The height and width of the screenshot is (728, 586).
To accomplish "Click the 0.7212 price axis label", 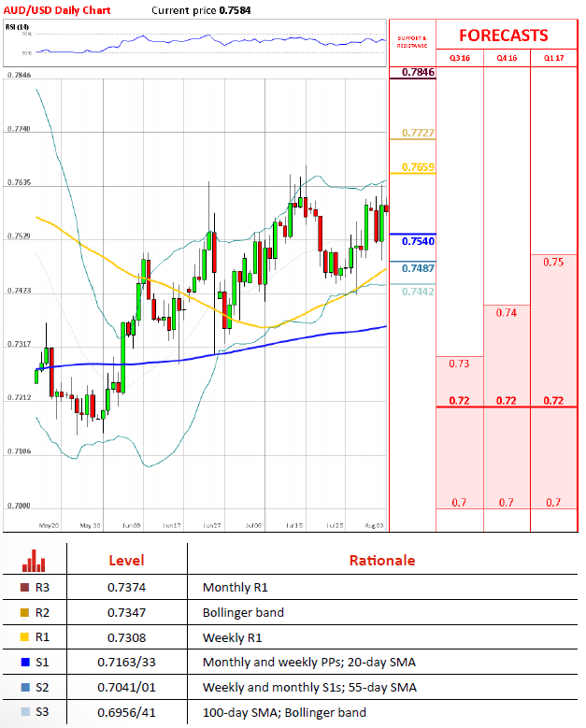I will 19,397.
